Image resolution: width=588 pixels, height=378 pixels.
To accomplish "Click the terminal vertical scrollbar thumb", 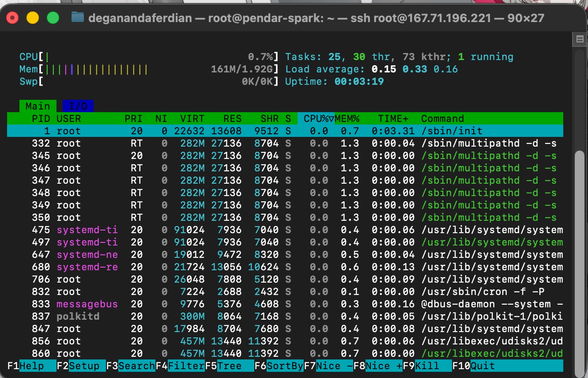I will (579, 247).
